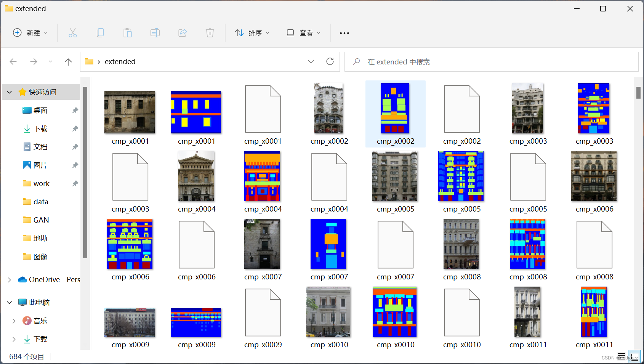Open the See more ellipsis menu
This screenshot has width=644, height=364.
click(344, 33)
